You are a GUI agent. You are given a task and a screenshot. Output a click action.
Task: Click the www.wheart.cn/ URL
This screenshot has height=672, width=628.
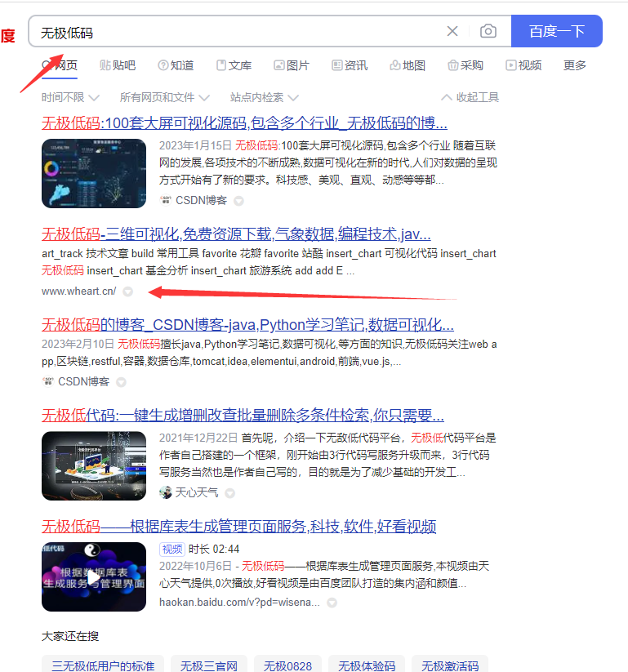point(79,291)
